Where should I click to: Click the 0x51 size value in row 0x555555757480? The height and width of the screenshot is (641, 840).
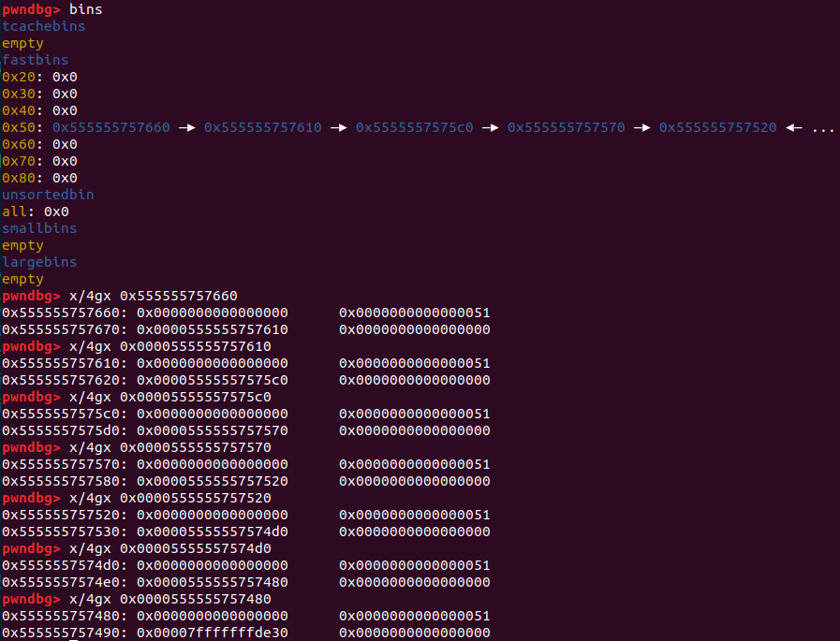pos(415,617)
